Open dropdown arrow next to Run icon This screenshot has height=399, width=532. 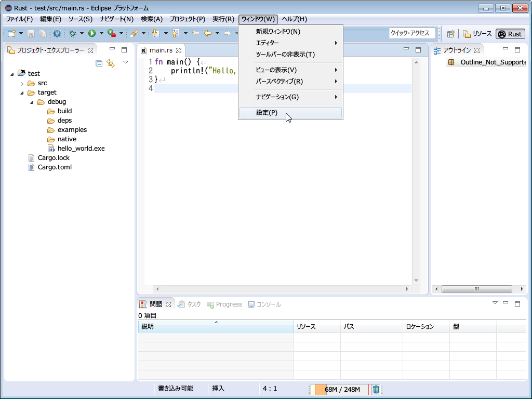pyautogui.click(x=101, y=33)
